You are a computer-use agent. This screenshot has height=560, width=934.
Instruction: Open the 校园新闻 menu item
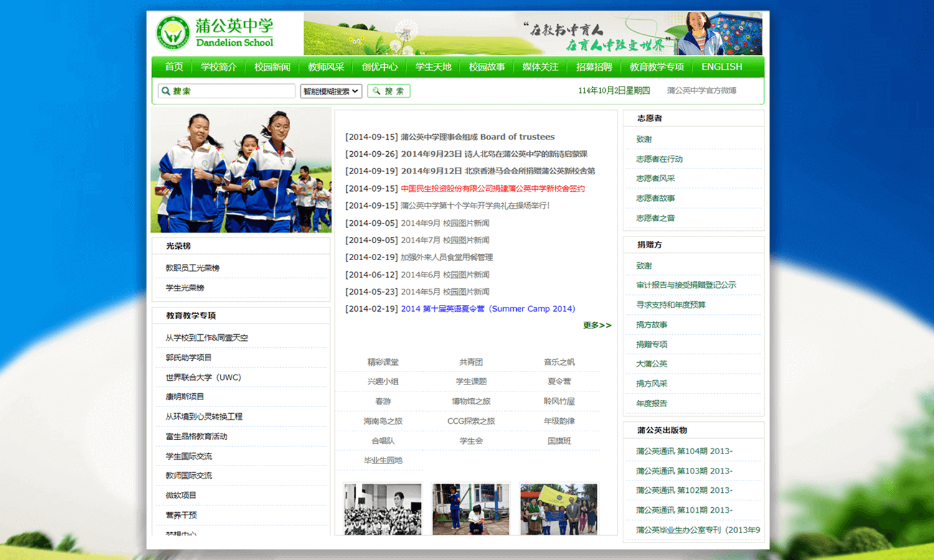point(272,67)
